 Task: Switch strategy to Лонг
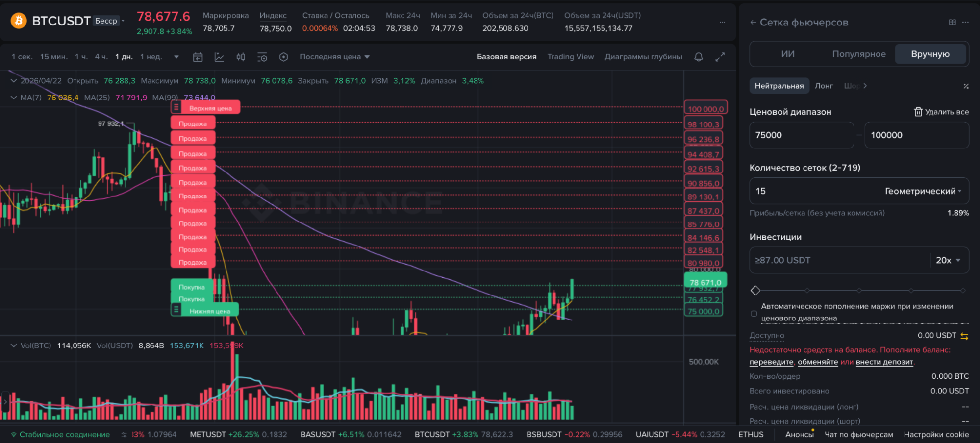click(x=824, y=85)
